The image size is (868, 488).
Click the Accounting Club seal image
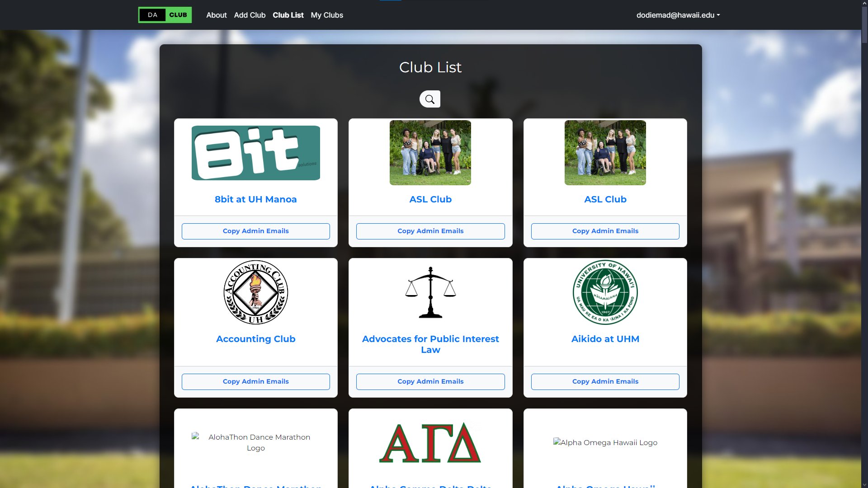tap(255, 292)
